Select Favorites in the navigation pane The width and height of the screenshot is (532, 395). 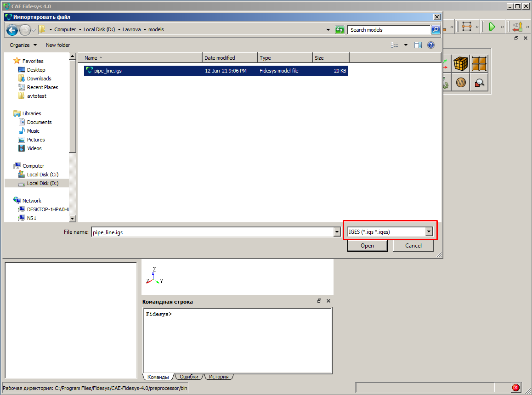[x=33, y=61]
